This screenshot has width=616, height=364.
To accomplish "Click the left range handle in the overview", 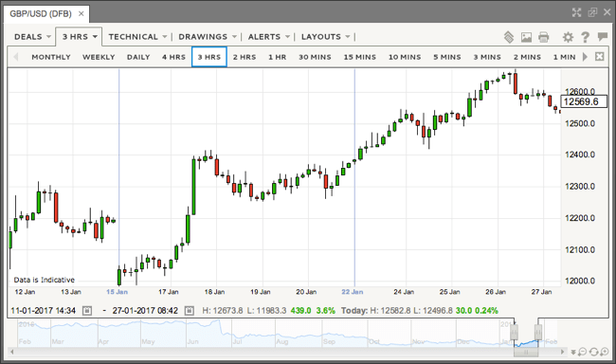I will 514,332.
